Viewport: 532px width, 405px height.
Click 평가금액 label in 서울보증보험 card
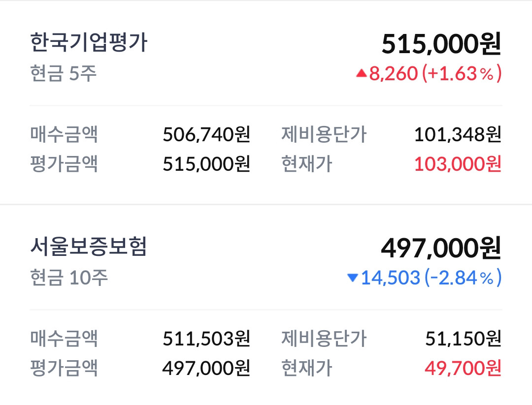(64, 367)
